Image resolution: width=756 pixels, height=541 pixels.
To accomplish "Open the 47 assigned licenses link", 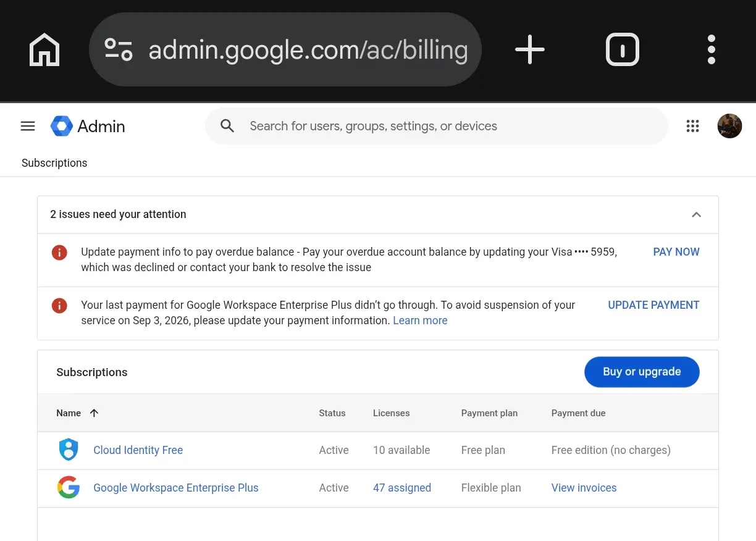I will (x=402, y=488).
